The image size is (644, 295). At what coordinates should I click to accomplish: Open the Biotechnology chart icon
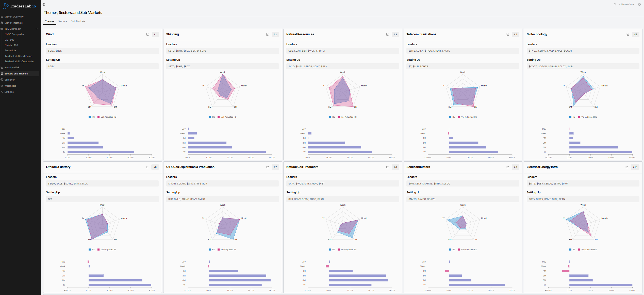point(628,35)
